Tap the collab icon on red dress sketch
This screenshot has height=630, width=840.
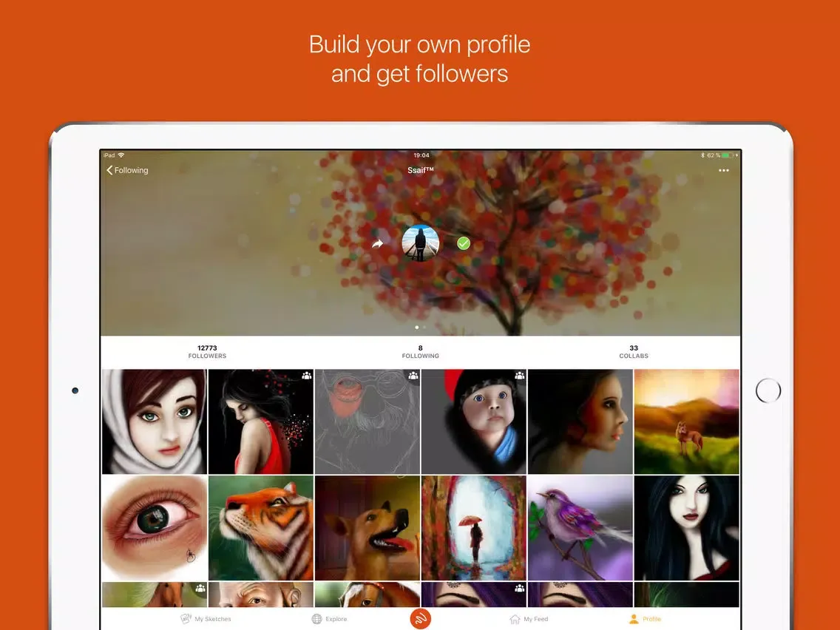click(306, 376)
